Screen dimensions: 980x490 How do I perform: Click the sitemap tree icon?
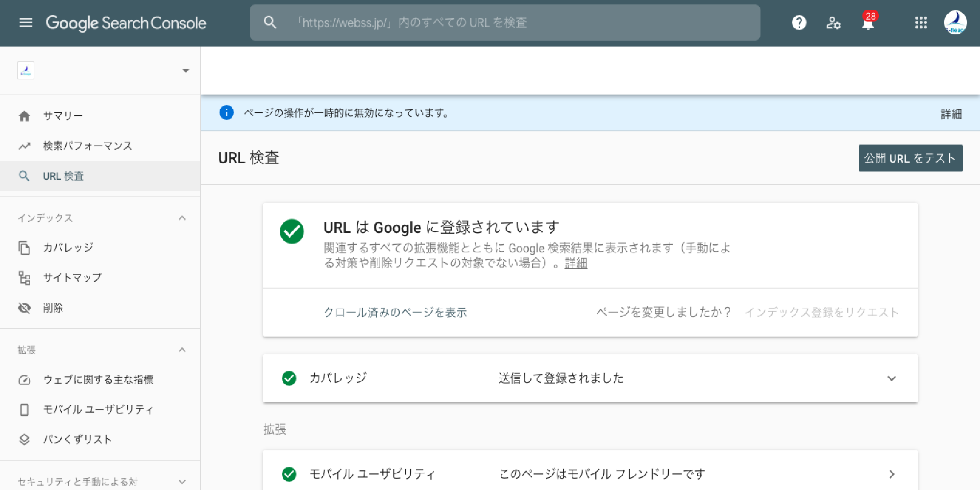click(x=24, y=278)
